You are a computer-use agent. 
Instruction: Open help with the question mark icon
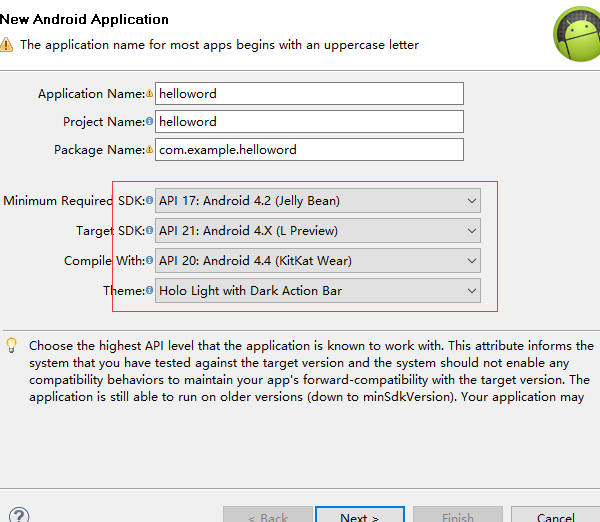coord(19,515)
